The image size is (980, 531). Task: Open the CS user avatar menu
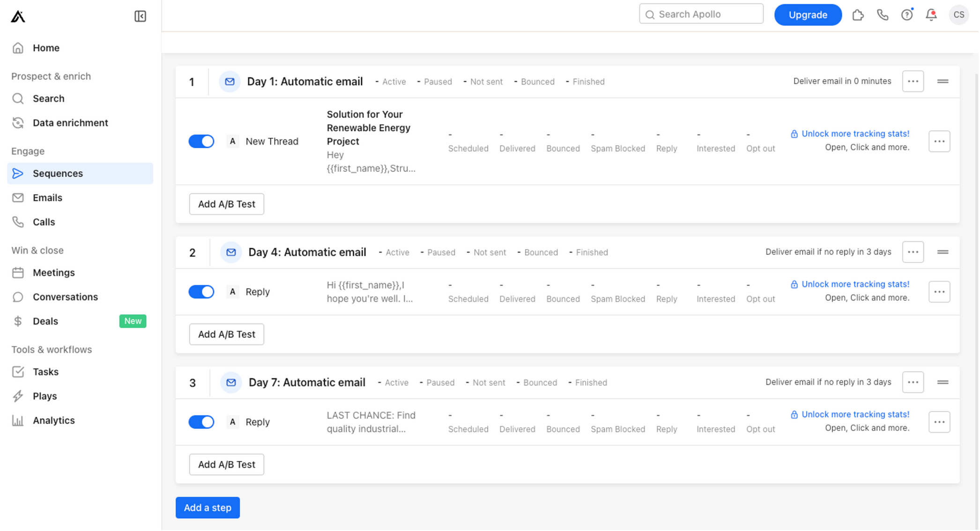(x=959, y=15)
